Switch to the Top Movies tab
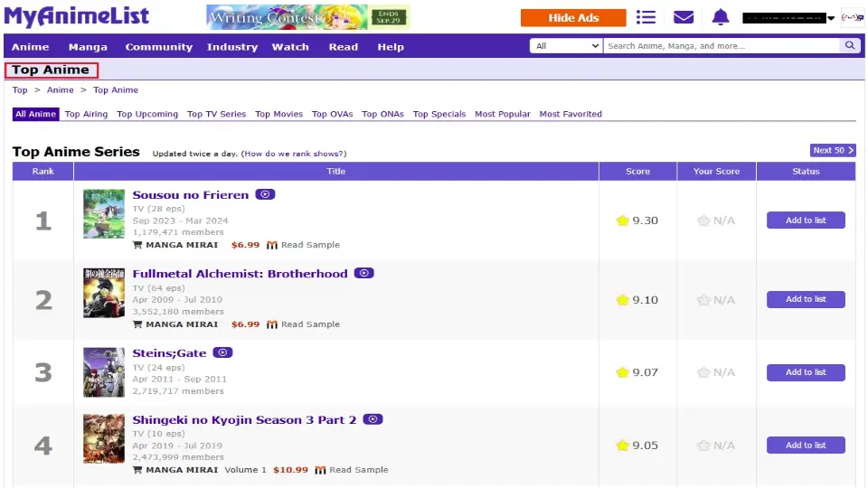The width and height of the screenshot is (868, 488). (279, 114)
